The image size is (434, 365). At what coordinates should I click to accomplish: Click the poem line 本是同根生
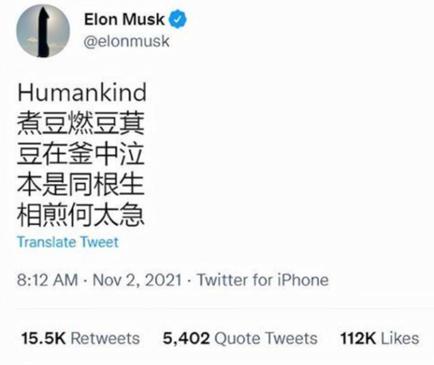pyautogui.click(x=81, y=184)
